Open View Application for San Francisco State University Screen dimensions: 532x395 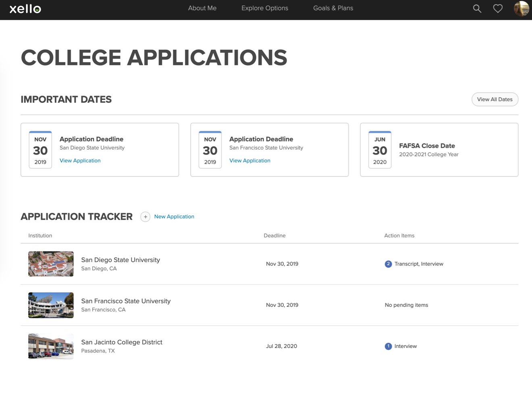250,160
